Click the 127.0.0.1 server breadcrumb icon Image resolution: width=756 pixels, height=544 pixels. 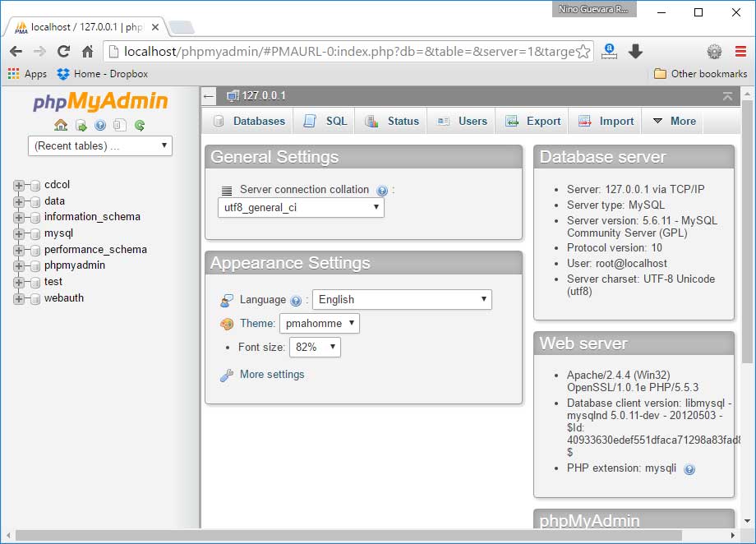click(233, 96)
